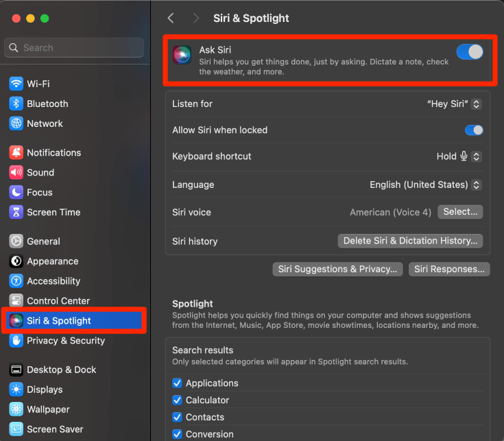Click the Screen Time hourglass icon
504x441 pixels.
click(16, 212)
